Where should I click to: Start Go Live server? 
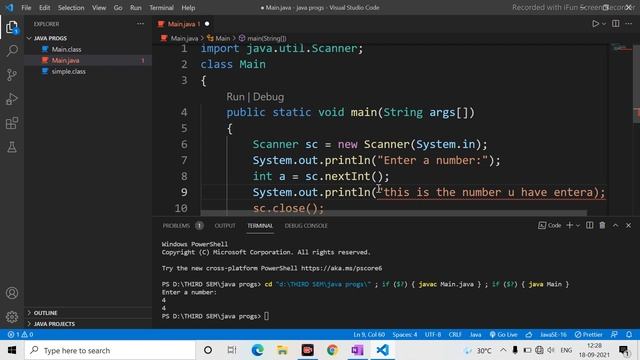pyautogui.click(x=503, y=335)
